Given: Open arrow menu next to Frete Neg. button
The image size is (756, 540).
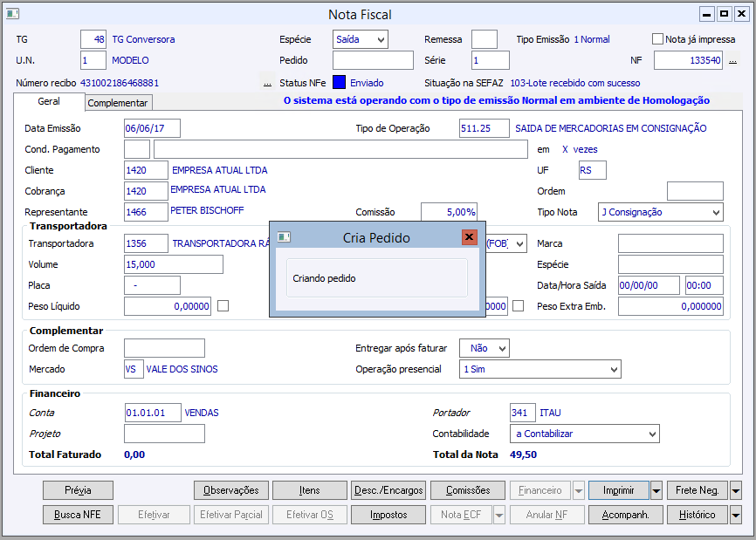Looking at the screenshot, I should point(735,490).
